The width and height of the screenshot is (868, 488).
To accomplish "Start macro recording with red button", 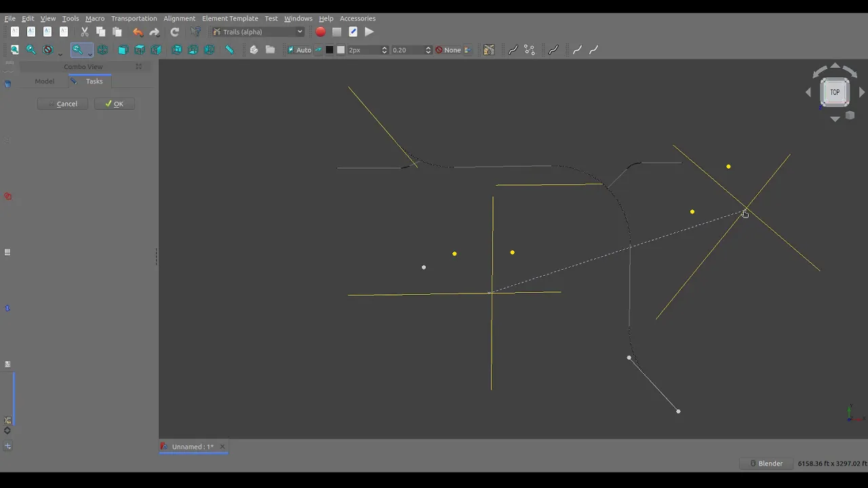I will [x=321, y=32].
